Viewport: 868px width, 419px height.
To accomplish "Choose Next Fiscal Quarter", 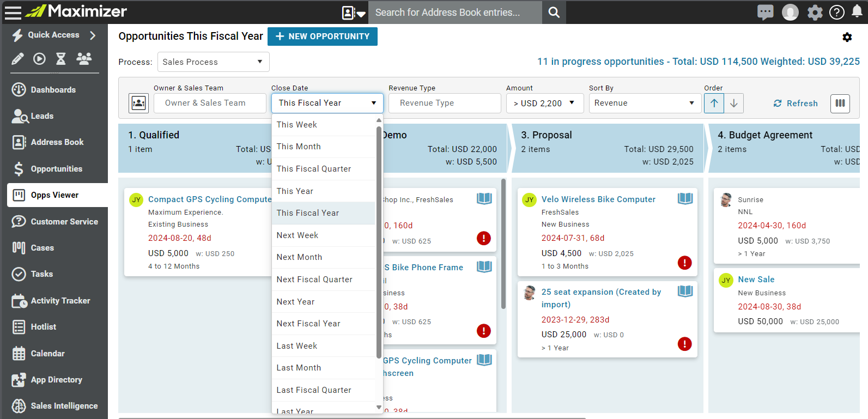I will pos(324,280).
